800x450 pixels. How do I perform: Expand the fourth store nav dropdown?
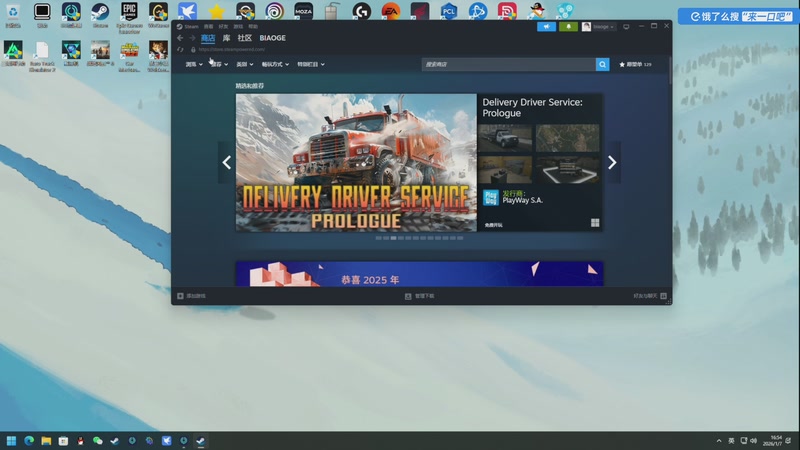click(x=276, y=64)
